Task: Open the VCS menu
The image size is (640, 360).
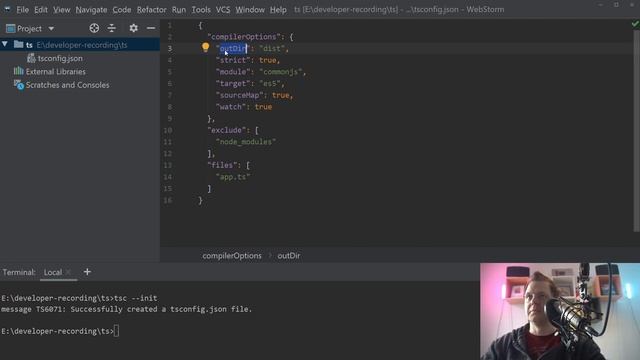Action: point(223,9)
